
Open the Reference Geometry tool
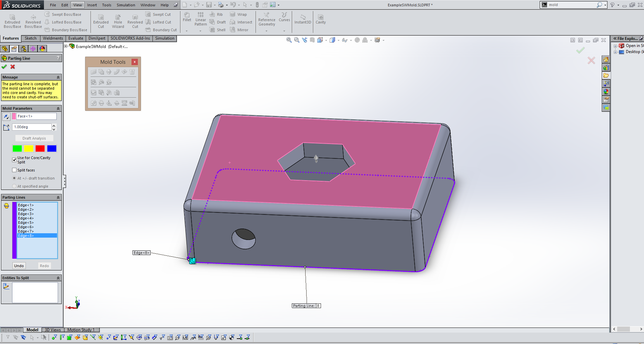(267, 19)
